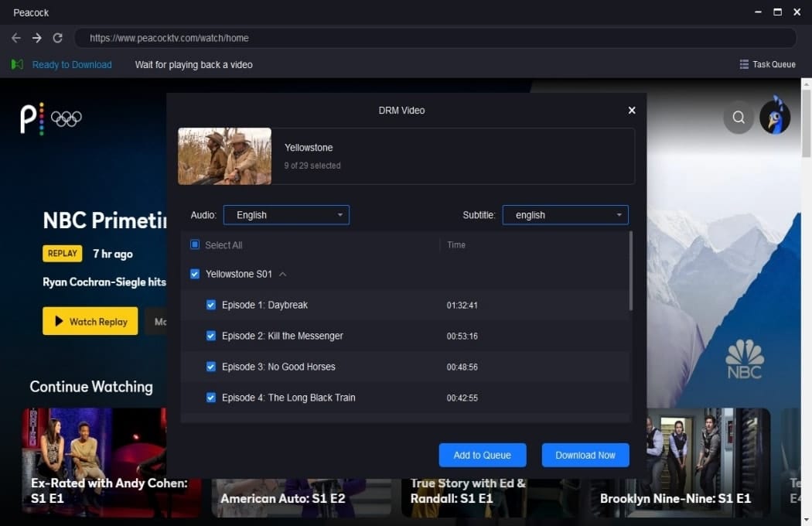Open the peacock profile avatar
This screenshot has height=526, width=812.
coord(775,116)
